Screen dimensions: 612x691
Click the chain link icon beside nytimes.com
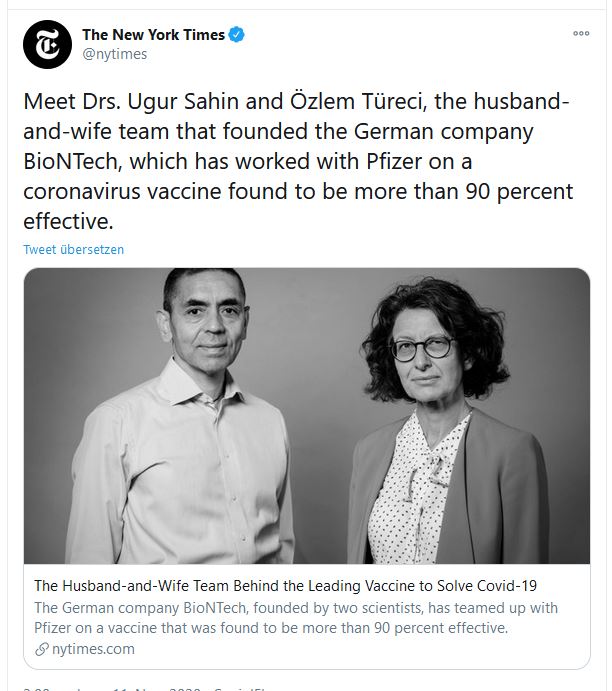tap(41, 649)
